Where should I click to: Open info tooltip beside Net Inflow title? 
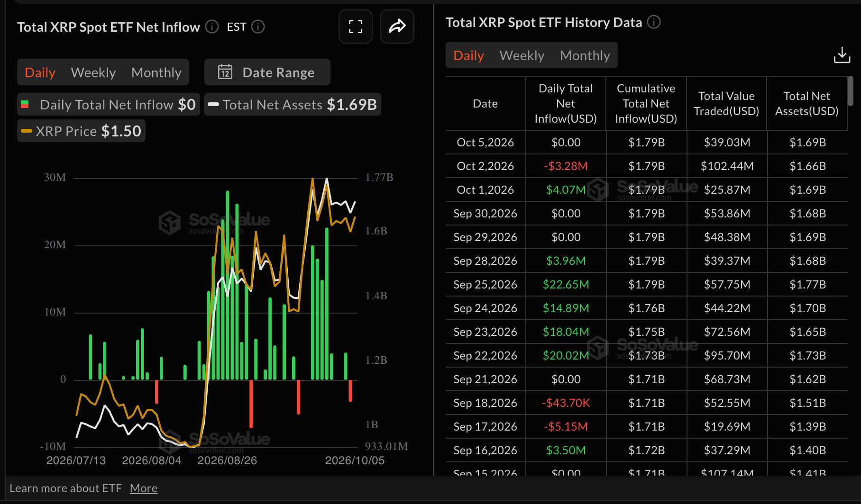coord(212,27)
